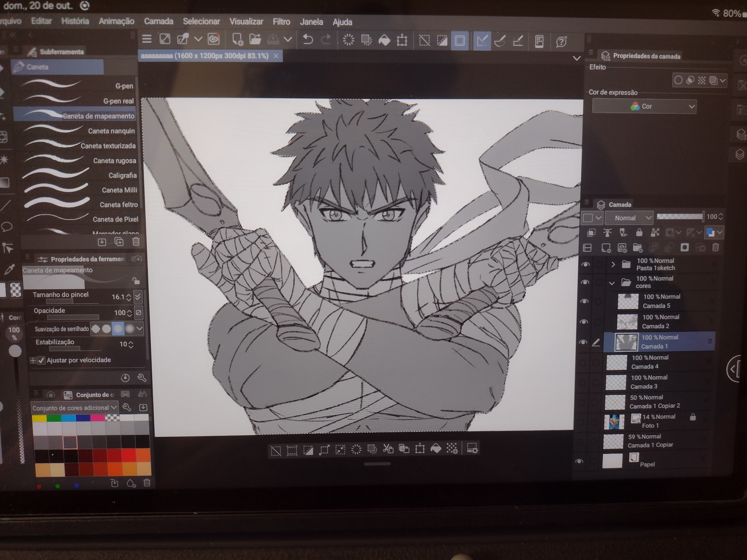The height and width of the screenshot is (560, 747).
Task: Open the Cor de expressão dropdown
Action: [644, 106]
